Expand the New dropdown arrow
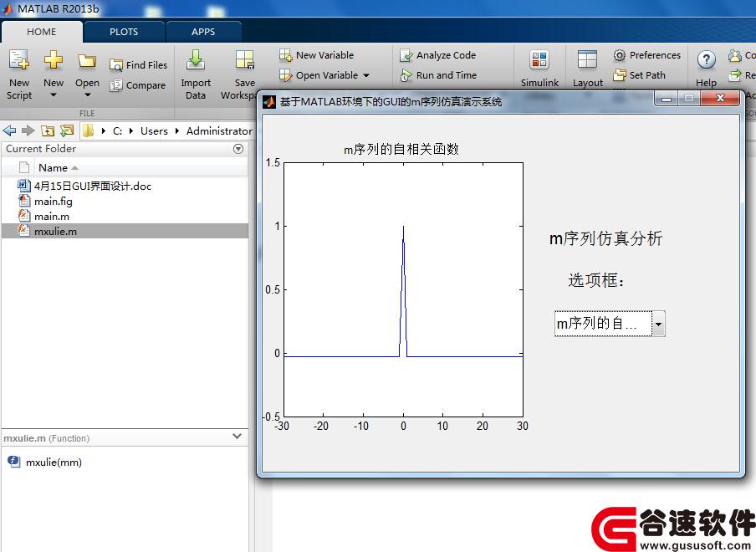This screenshot has height=552, width=756. [x=53, y=95]
